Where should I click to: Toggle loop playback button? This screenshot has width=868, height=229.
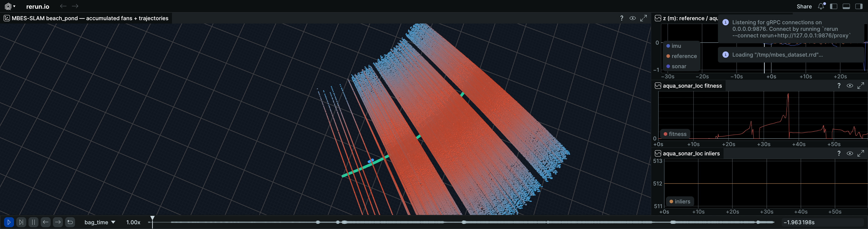click(70, 222)
